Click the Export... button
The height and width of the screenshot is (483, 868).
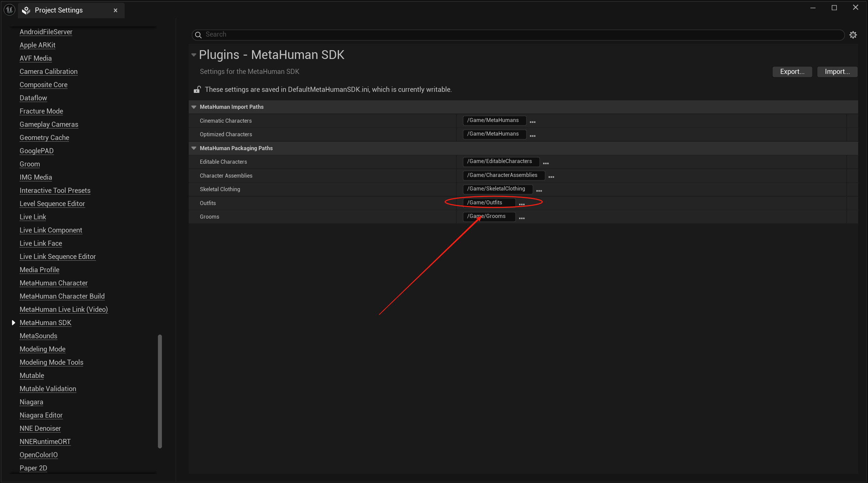point(792,72)
